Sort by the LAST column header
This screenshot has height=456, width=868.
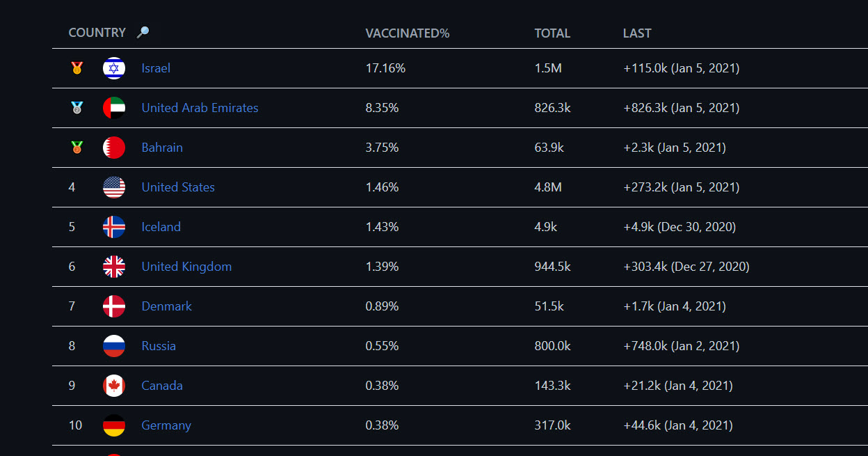(637, 33)
